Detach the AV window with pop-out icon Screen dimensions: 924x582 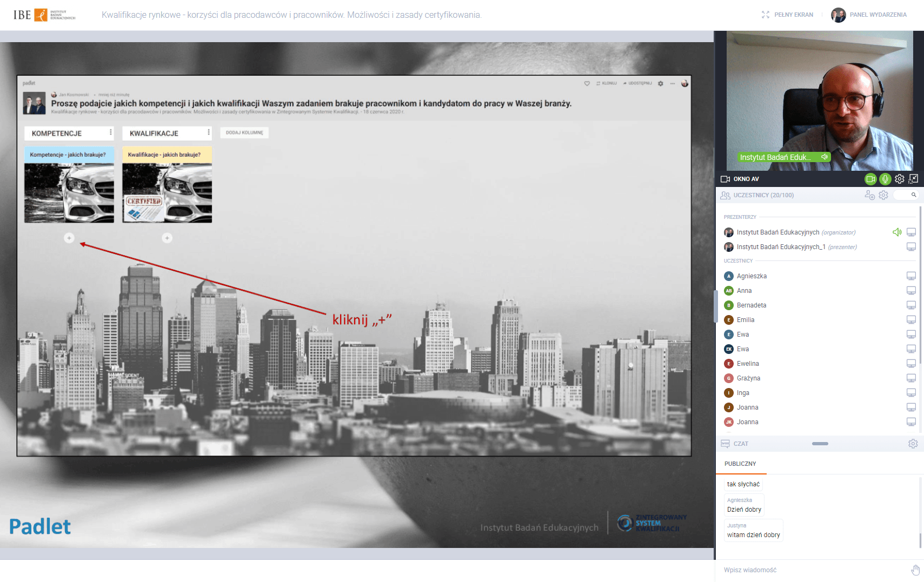click(x=914, y=179)
